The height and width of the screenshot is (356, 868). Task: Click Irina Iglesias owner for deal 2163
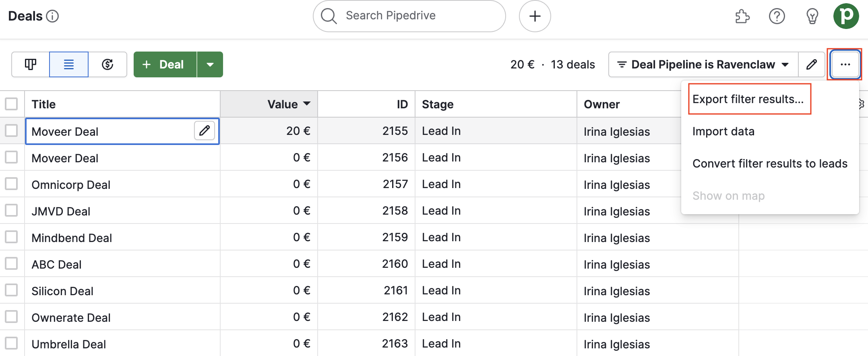(x=617, y=344)
